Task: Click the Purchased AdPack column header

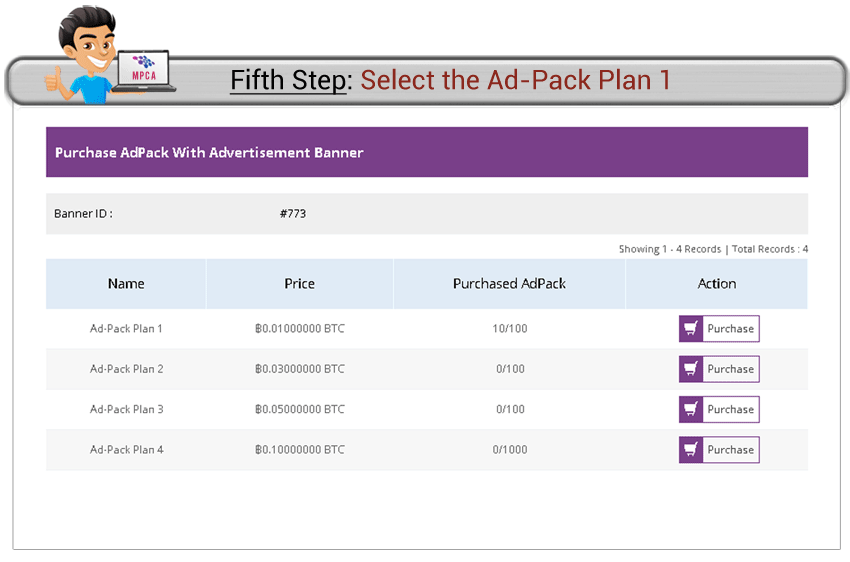Action: [x=509, y=283]
